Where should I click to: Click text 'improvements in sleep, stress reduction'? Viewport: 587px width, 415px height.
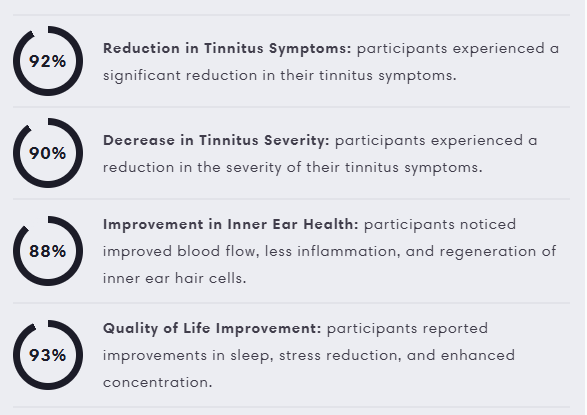[250, 355]
